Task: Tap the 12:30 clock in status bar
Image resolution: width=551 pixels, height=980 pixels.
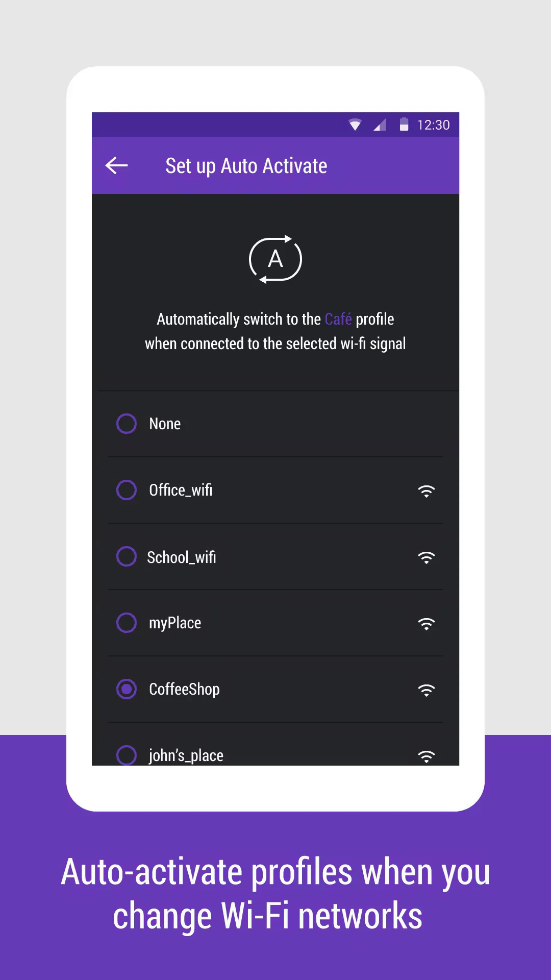Action: (x=434, y=125)
